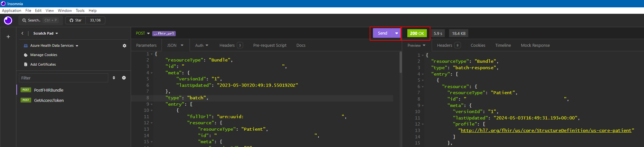Switch to the Docs tab
Screen dimensions: 644x147
coord(301,45)
